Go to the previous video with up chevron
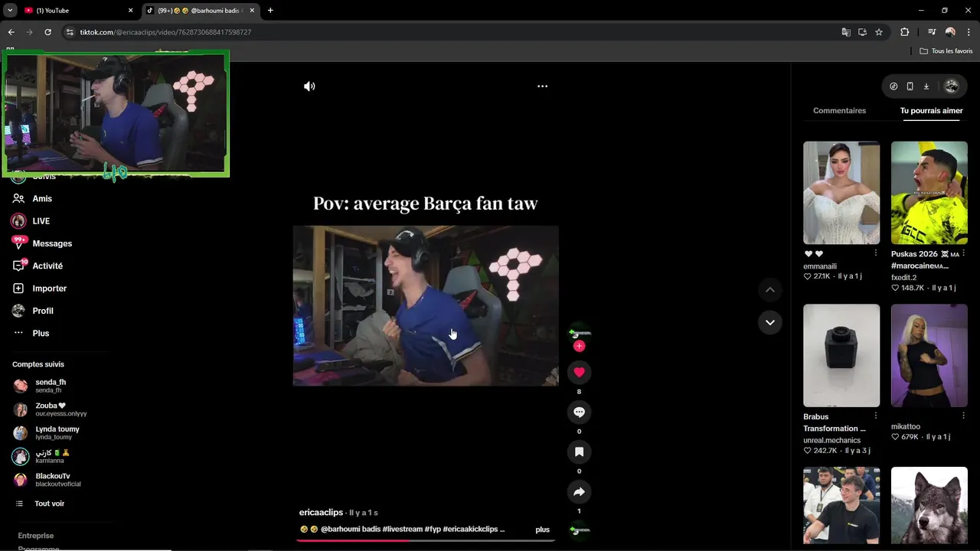The height and width of the screenshot is (551, 980). 769,289
